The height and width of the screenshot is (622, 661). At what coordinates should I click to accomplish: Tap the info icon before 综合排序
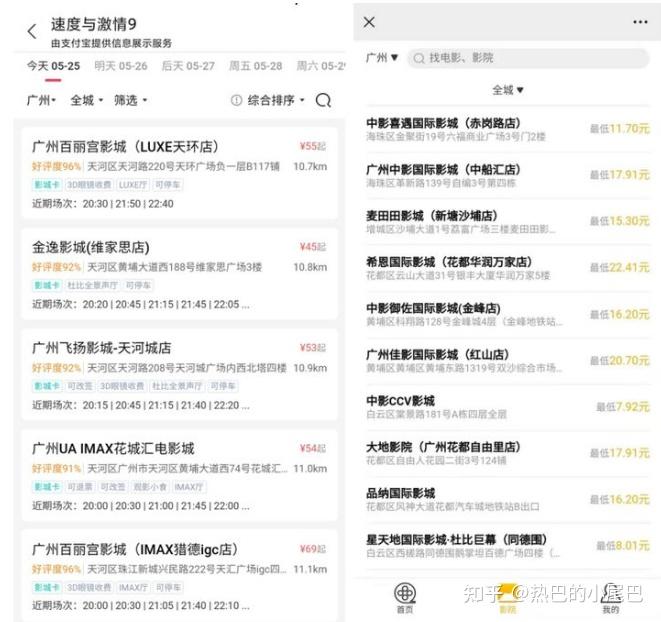click(236, 100)
